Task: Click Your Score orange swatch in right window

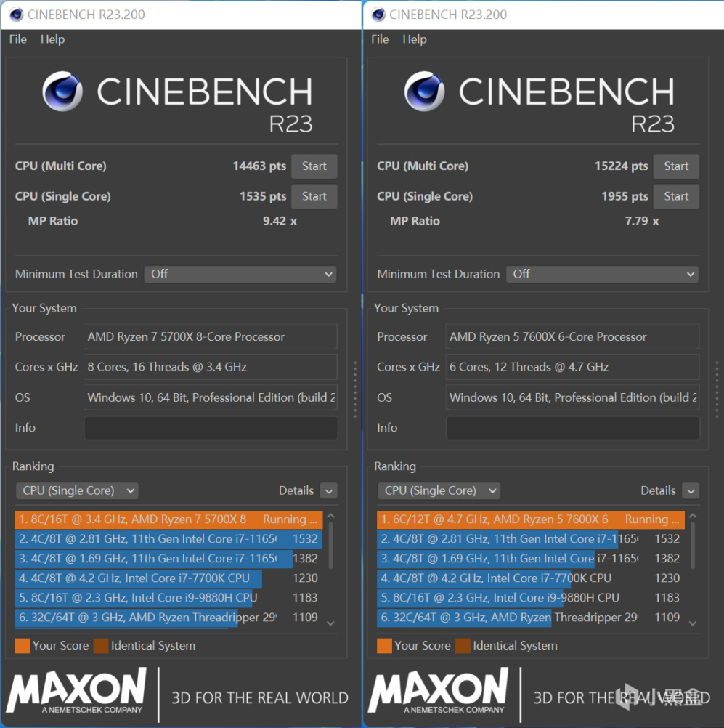Action: [x=385, y=646]
